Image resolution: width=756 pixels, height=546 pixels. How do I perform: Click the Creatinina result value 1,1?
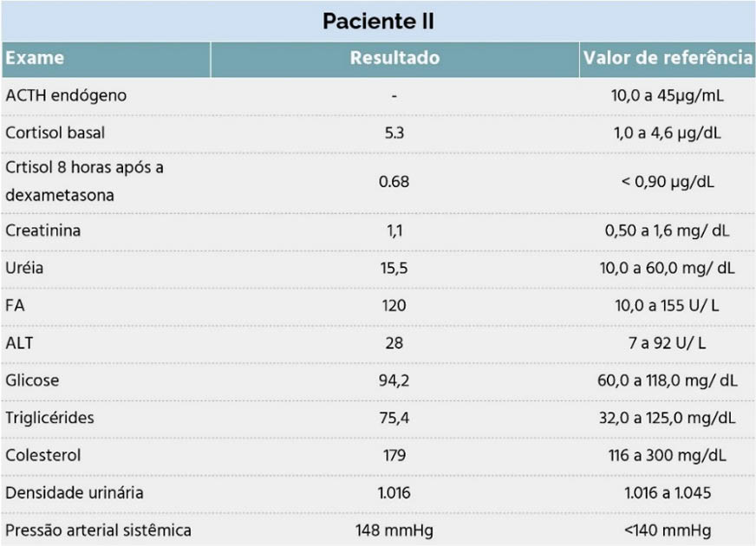[x=394, y=231]
